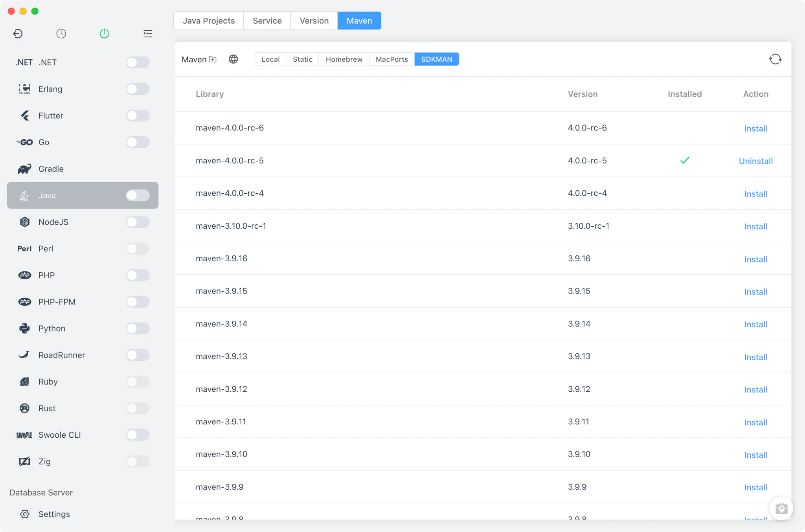
Task: Select the SDKMAN source tab
Action: click(437, 59)
